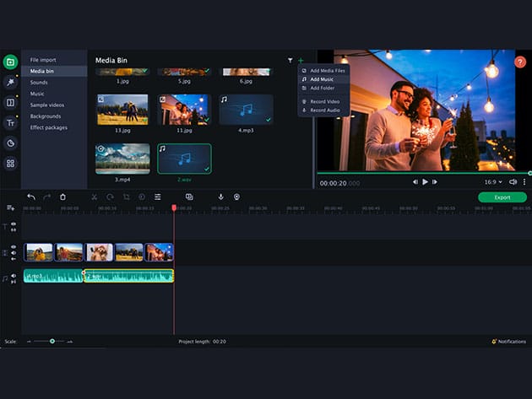Image resolution: width=532 pixels, height=399 pixels.
Task: Click the red help question mark icon
Action: click(520, 62)
